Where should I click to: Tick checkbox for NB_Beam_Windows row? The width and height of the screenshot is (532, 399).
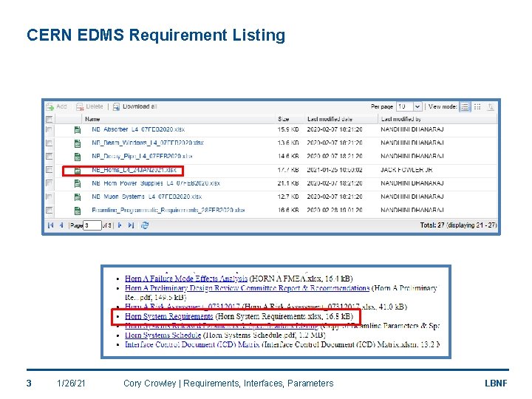[x=50, y=143]
